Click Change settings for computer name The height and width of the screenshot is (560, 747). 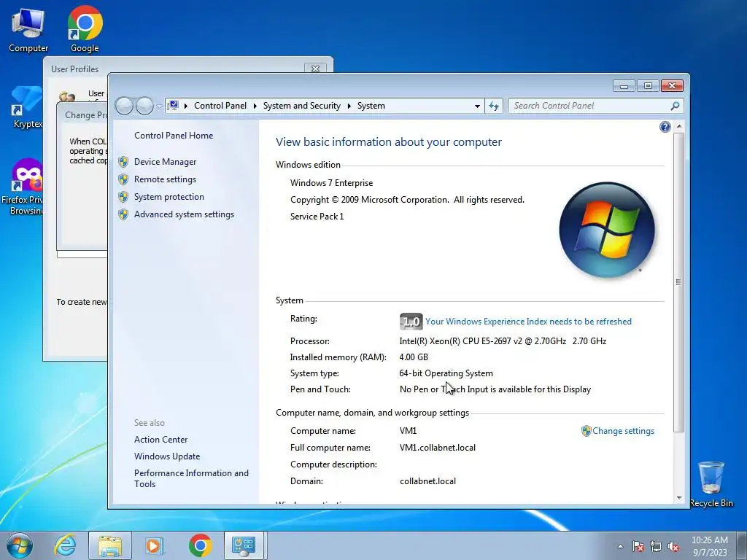(x=623, y=431)
